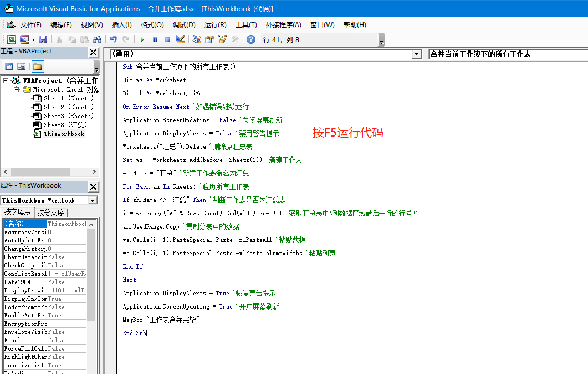Image resolution: width=588 pixels, height=374 pixels.
Task: Click the Break pause icon
Action: pos(155,39)
